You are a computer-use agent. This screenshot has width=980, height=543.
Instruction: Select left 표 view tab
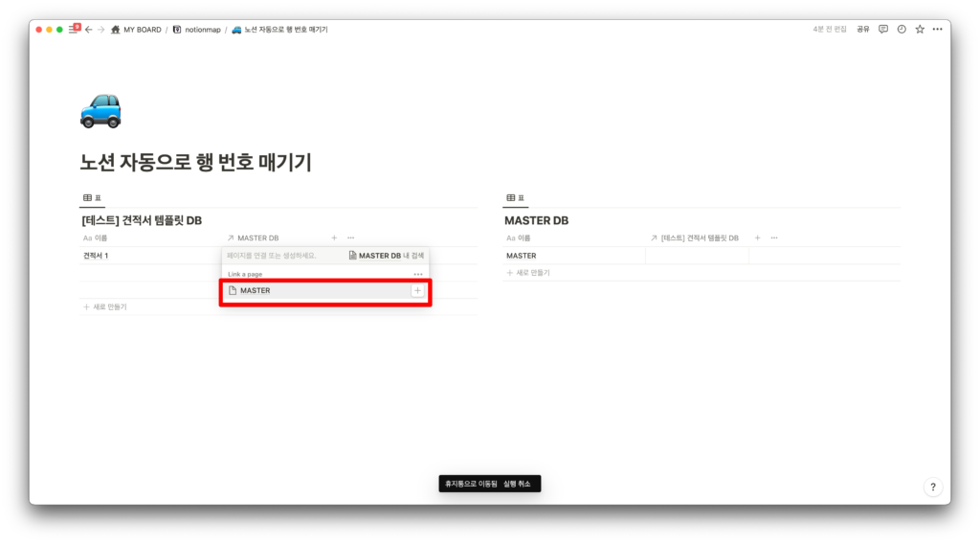coord(92,198)
